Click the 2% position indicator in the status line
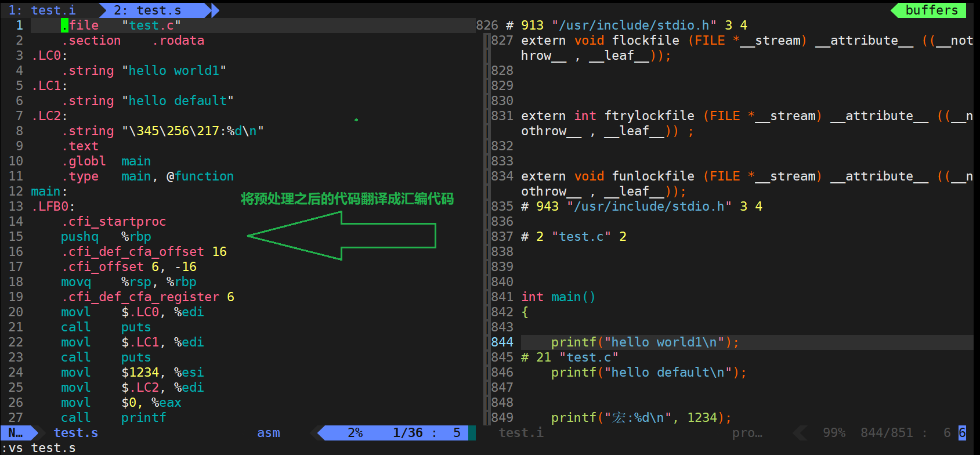 coord(355,432)
